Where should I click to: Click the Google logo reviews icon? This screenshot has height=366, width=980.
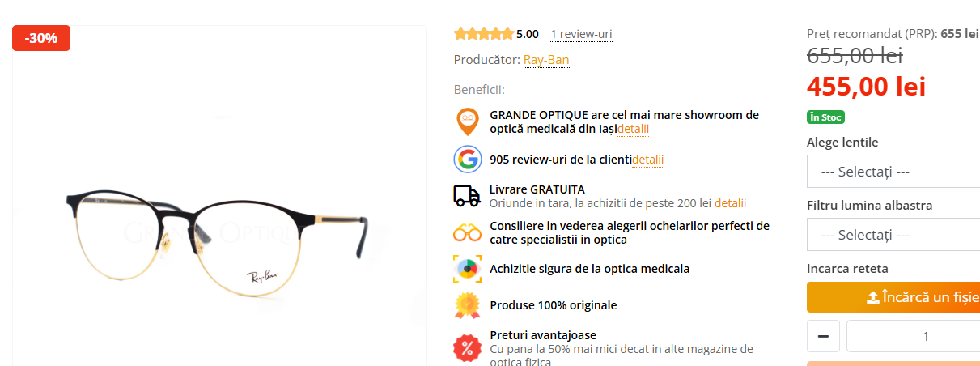click(468, 159)
